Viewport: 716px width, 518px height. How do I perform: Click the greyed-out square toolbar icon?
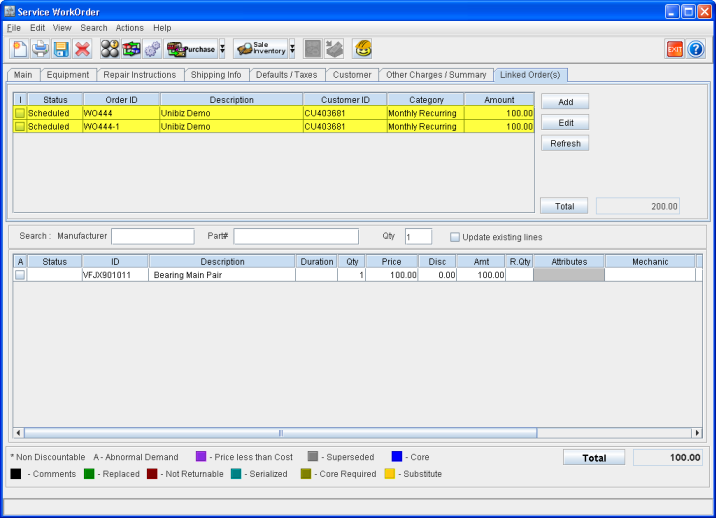tap(313, 48)
